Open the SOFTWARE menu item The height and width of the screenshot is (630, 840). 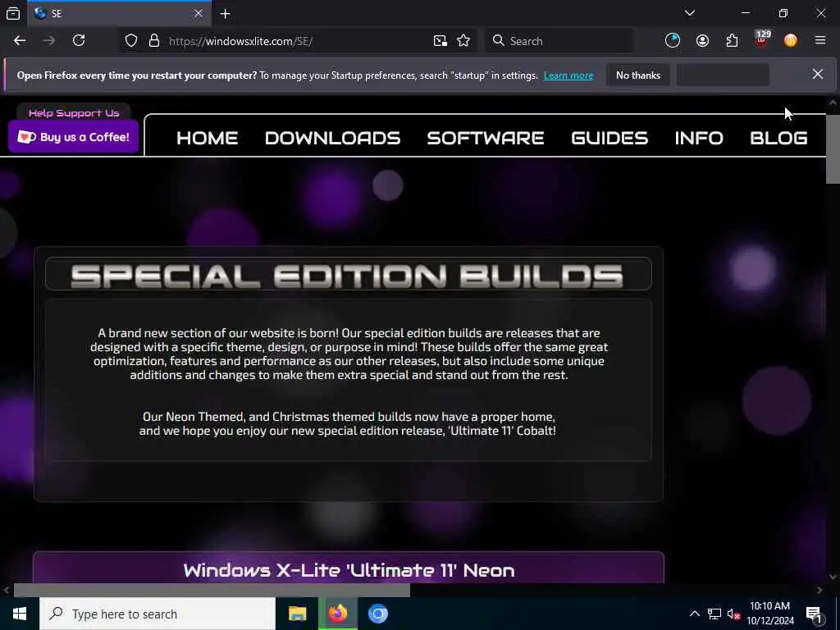tap(486, 138)
